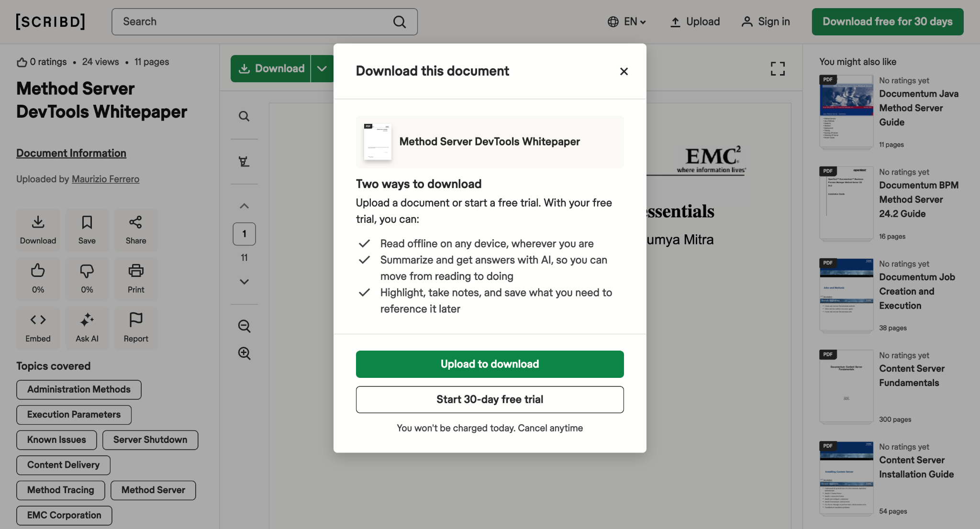The width and height of the screenshot is (980, 529).
Task: Click the document search icon in viewer toolbar
Action: [244, 116]
